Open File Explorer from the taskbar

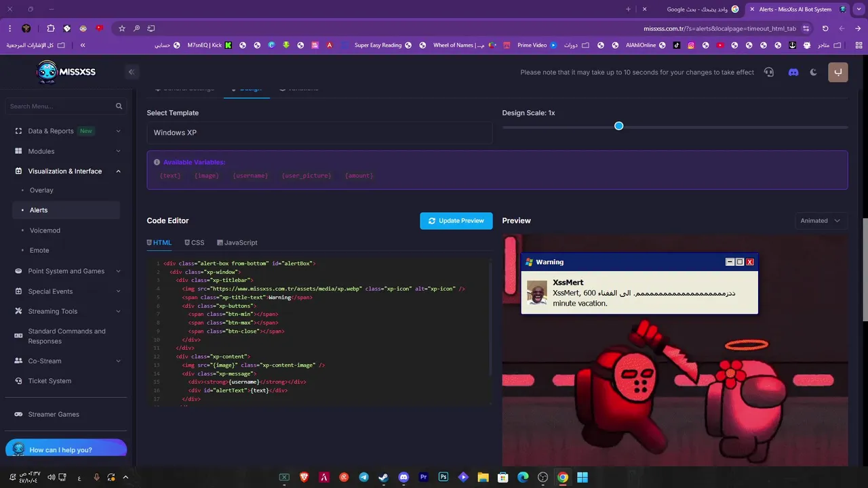484,477
